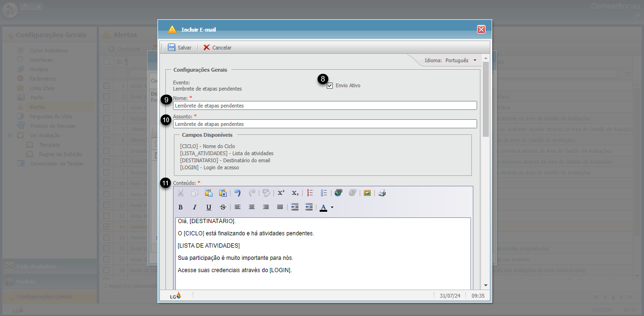Click the Remove Format eraser icon
This screenshot has width=644, height=316.
coord(266,193)
